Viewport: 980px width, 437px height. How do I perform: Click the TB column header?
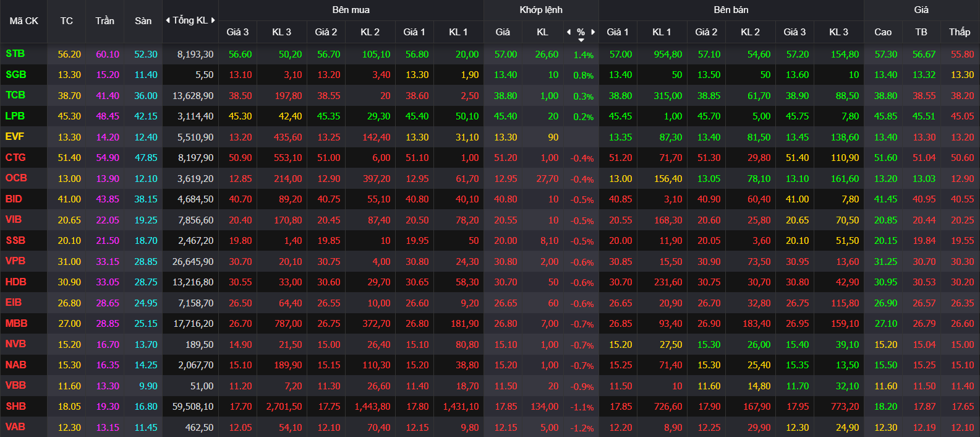click(921, 32)
